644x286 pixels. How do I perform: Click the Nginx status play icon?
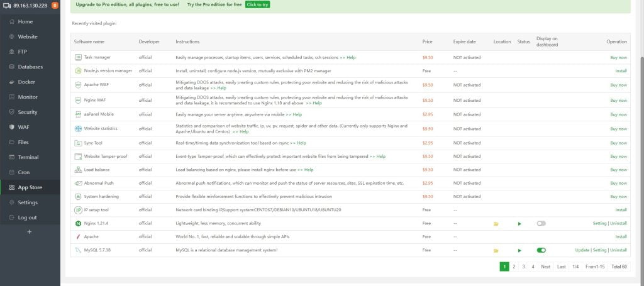tap(519, 223)
